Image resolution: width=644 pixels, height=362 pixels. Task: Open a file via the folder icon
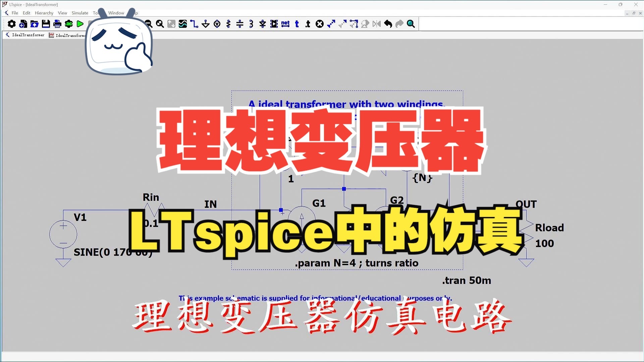35,24
